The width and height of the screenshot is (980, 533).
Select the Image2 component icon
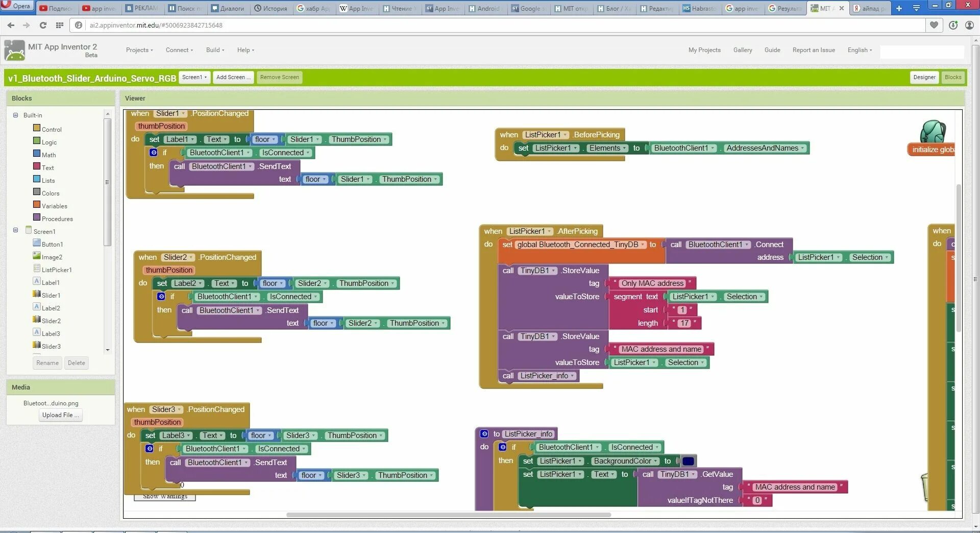[x=37, y=256]
